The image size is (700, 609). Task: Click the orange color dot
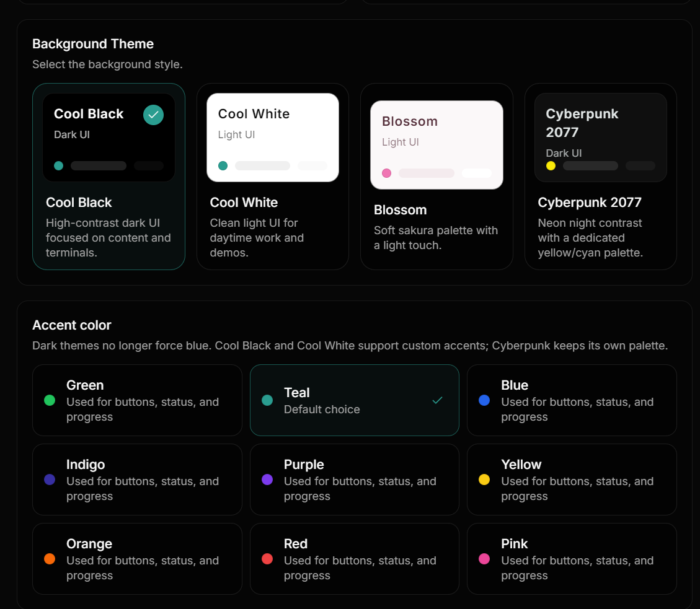(50, 559)
